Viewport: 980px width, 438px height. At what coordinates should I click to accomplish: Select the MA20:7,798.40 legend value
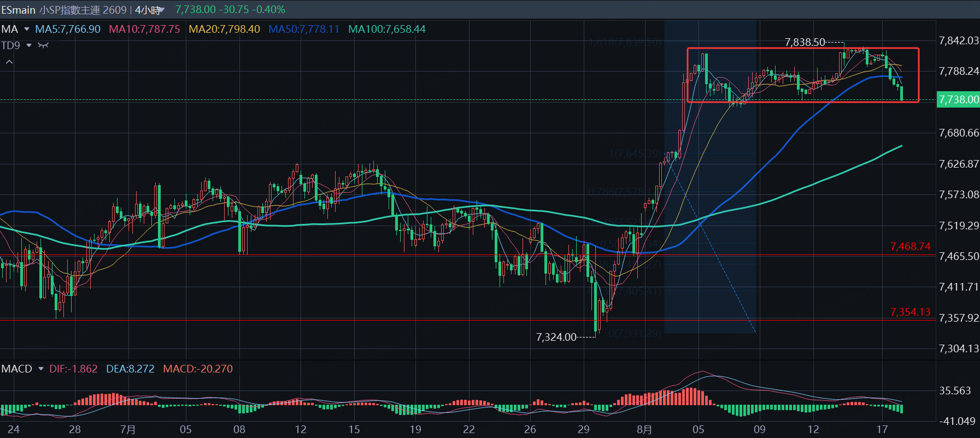[224, 29]
